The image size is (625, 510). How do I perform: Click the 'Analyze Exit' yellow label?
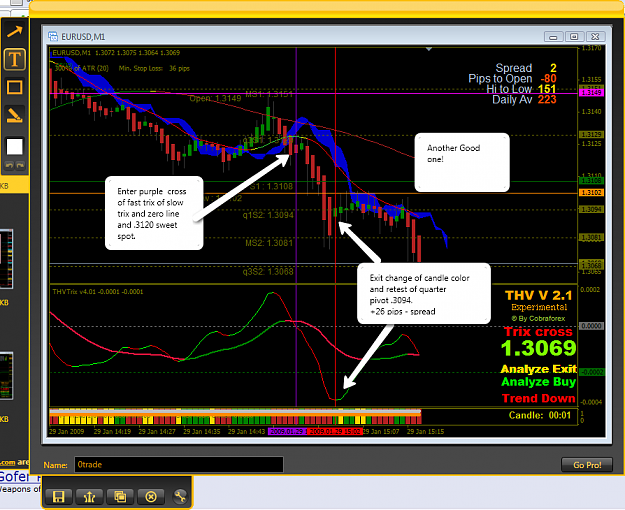click(539, 369)
